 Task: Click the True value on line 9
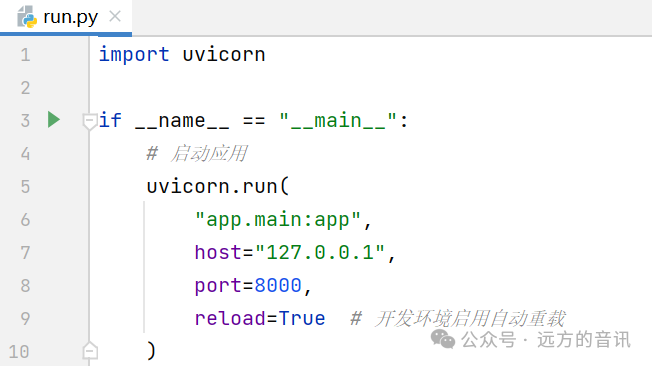pyautogui.click(x=302, y=319)
